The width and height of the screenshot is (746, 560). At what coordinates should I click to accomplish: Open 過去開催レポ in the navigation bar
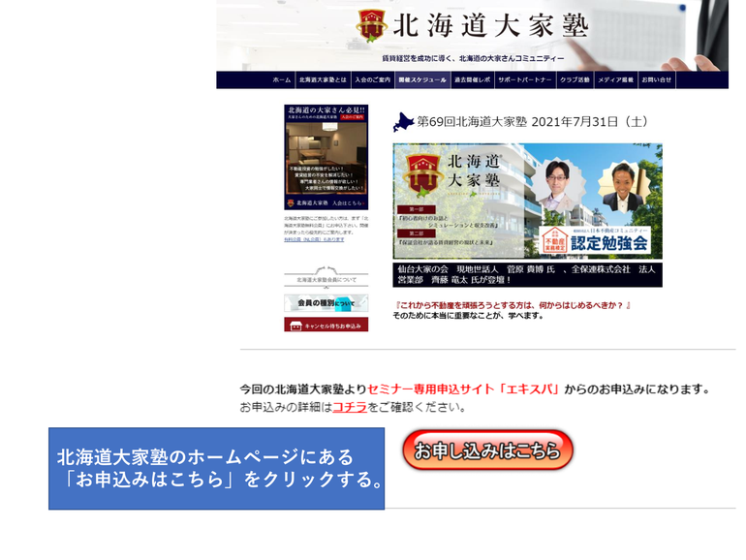(x=473, y=80)
